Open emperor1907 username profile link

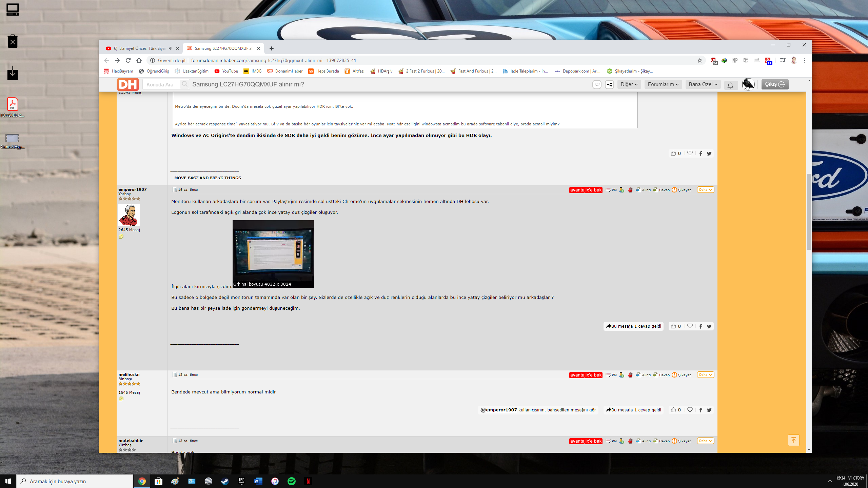[133, 189]
